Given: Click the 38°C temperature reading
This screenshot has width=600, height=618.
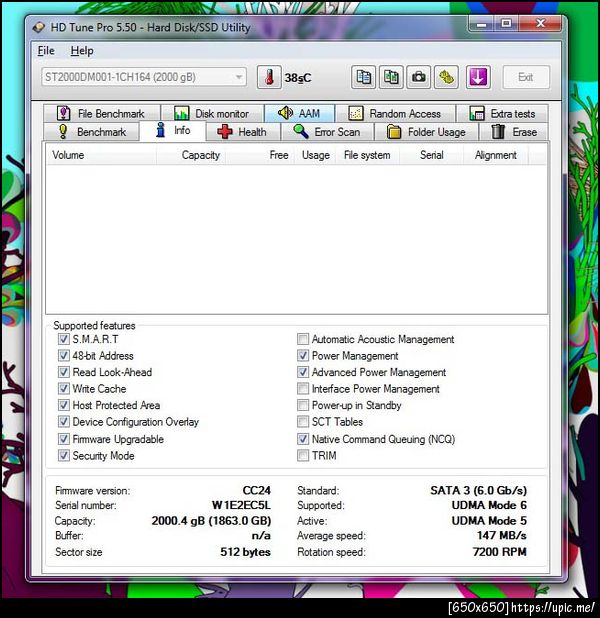Looking at the screenshot, I should (298, 78).
